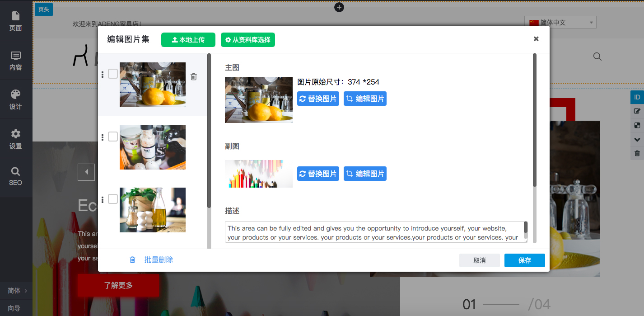Click the drag handle of second image

click(x=103, y=137)
